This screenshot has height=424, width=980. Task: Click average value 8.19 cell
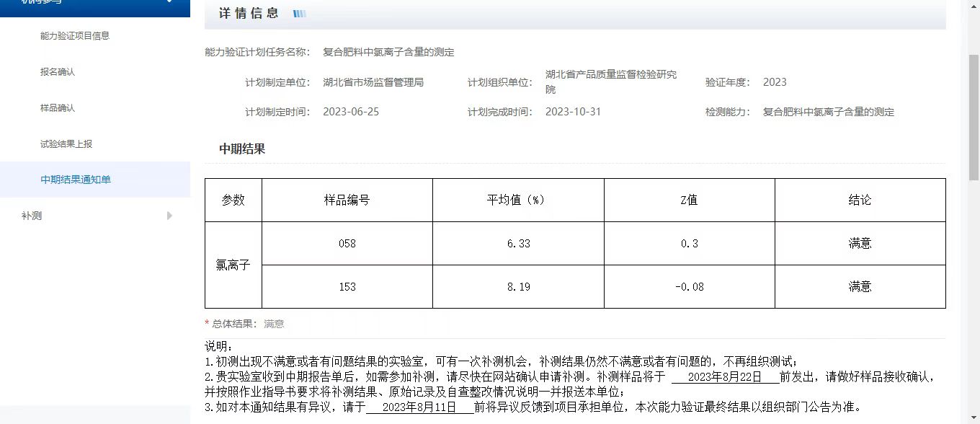pyautogui.click(x=518, y=286)
